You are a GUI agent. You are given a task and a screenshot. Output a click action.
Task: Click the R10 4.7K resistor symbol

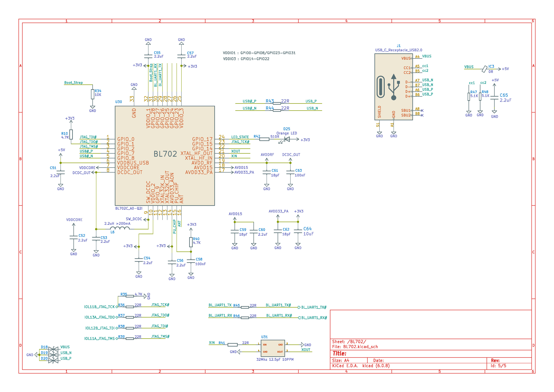71,135
